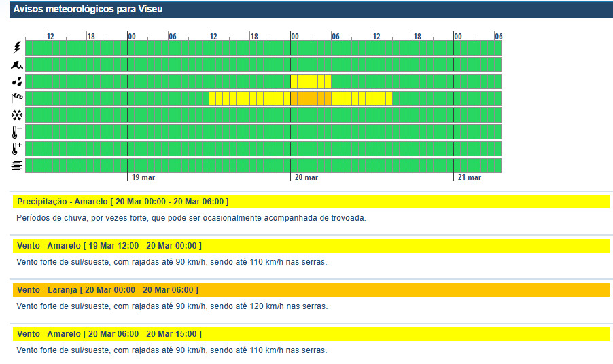Select the description mentioning 120 km/h nas serras
This screenshot has width=613, height=364.
[172, 306]
